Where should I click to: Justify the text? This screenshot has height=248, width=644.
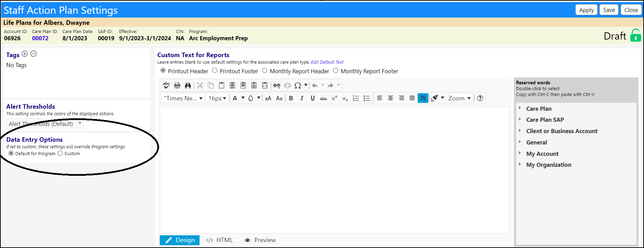tap(412, 98)
